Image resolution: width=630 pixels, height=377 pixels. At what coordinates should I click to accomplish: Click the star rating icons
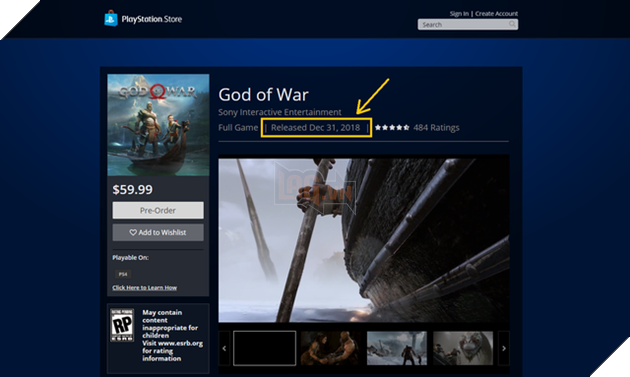392,127
